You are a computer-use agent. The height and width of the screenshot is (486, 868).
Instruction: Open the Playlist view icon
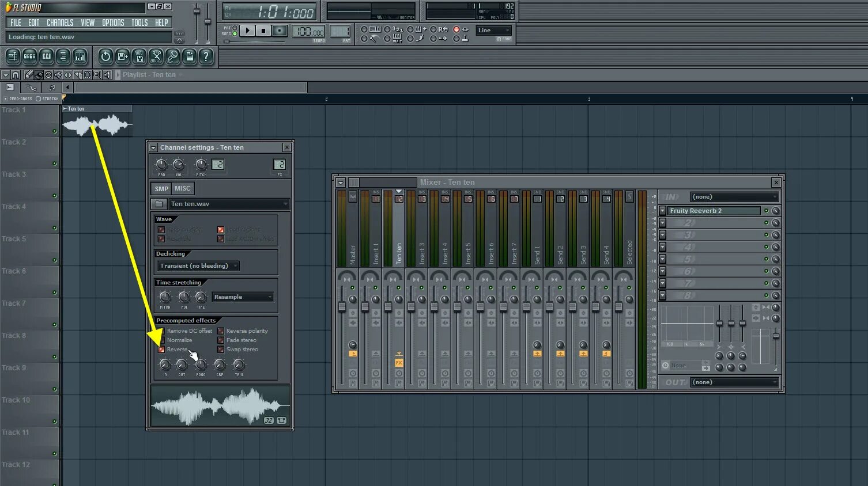coord(13,56)
